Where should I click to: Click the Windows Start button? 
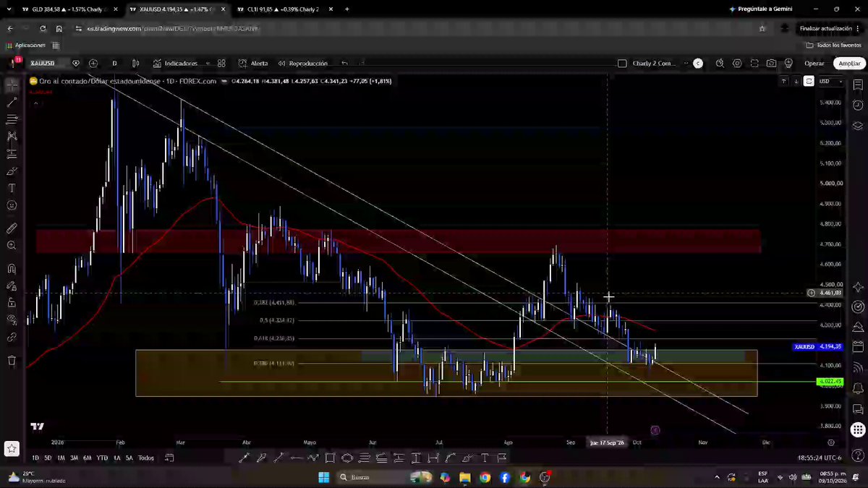tap(323, 477)
